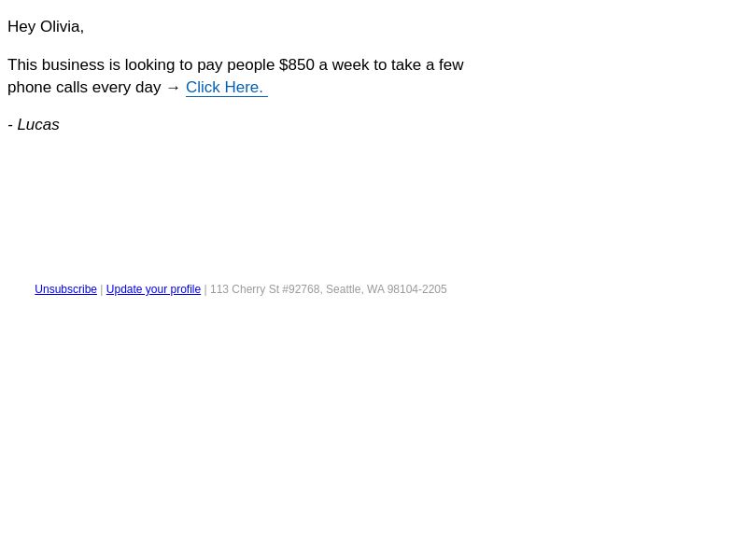Click the arrow symbol before Click Here

pos(174,88)
